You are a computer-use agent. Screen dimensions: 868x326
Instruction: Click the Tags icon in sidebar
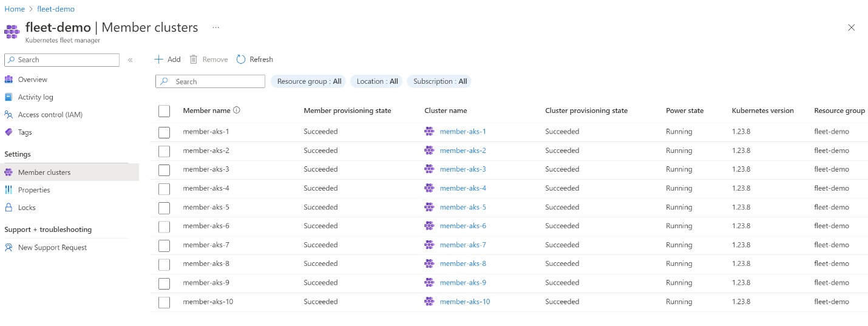click(8, 132)
